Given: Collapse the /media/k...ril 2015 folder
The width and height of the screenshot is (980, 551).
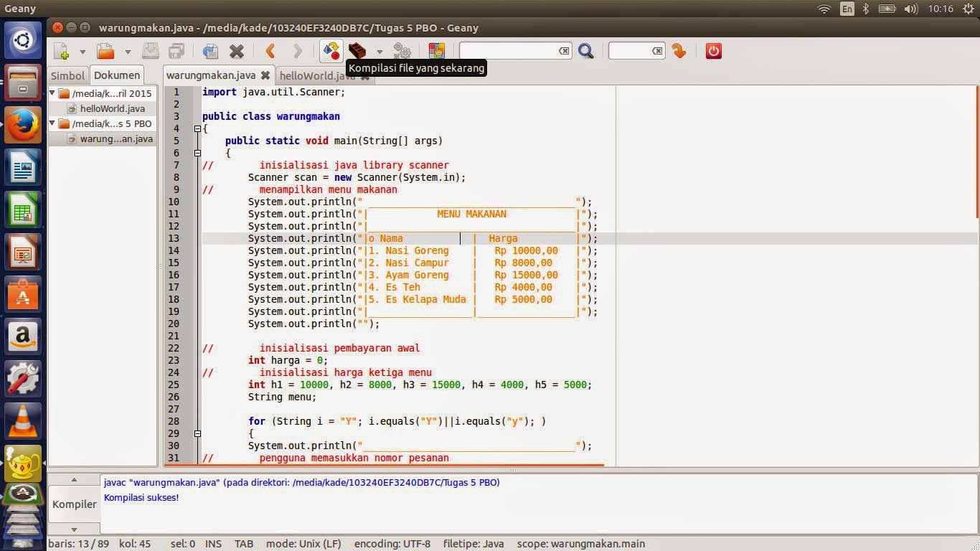Looking at the screenshot, I should coord(53,93).
